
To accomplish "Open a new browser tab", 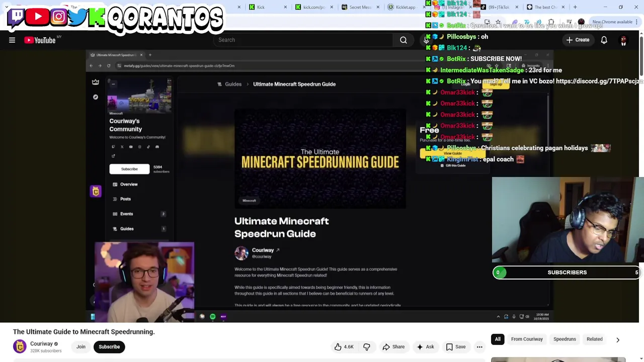I will pyautogui.click(x=575, y=7).
